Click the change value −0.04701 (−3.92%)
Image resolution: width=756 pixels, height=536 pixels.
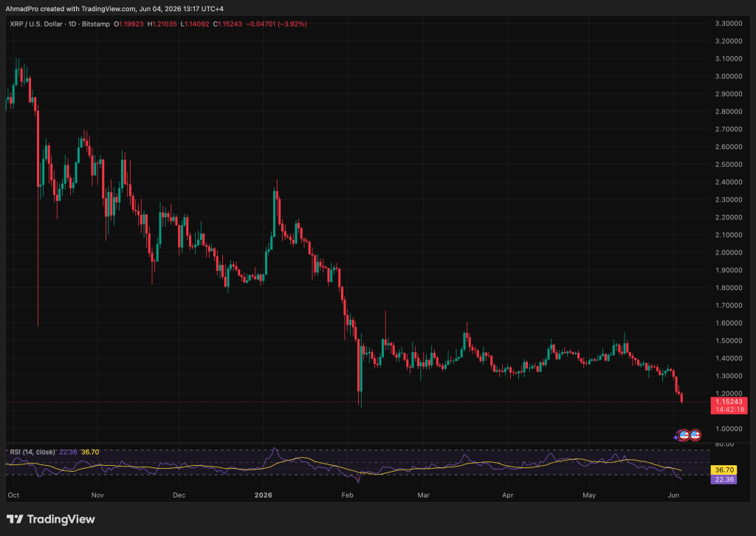276,24
